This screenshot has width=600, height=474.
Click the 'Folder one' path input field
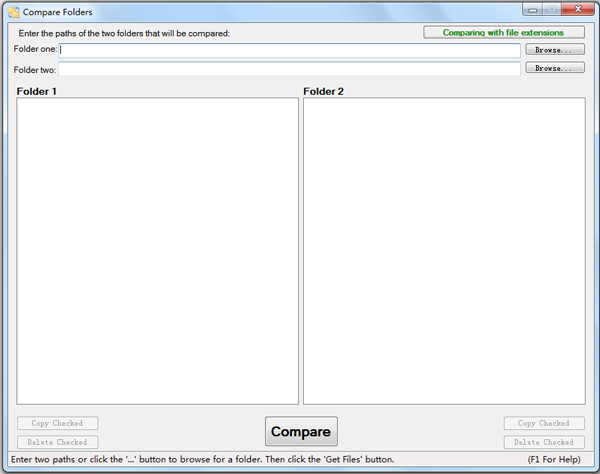tap(290, 50)
